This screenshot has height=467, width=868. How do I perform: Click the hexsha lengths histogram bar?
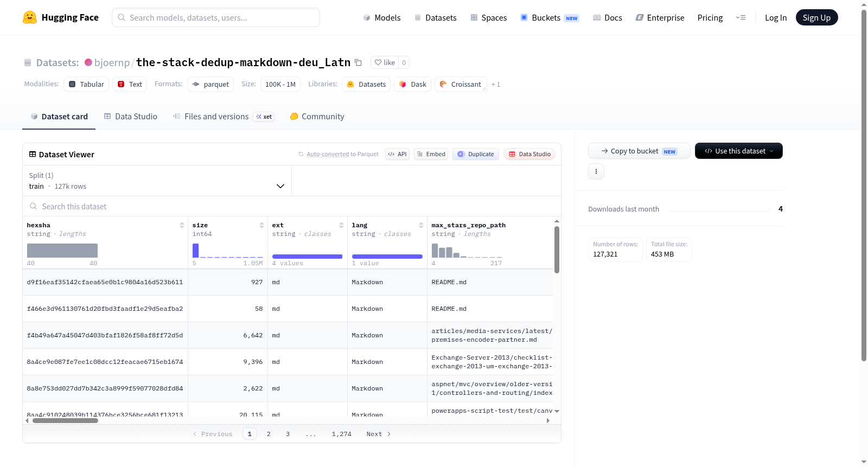click(62, 251)
